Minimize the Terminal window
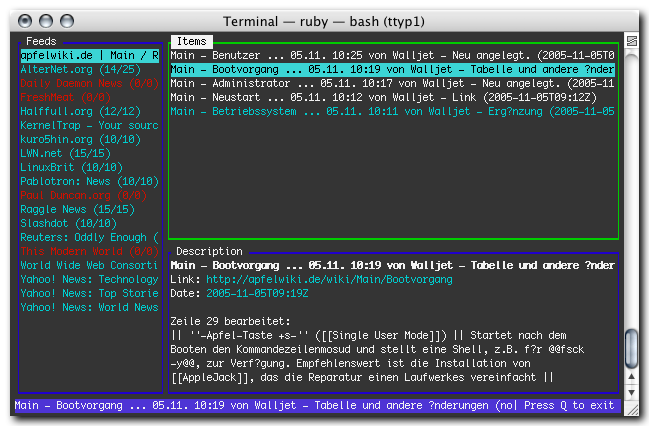Viewport: 649px width, 426px height. pos(46,21)
